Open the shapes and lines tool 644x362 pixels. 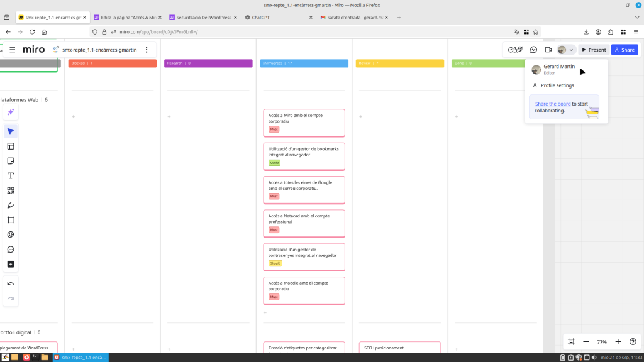[11, 190]
